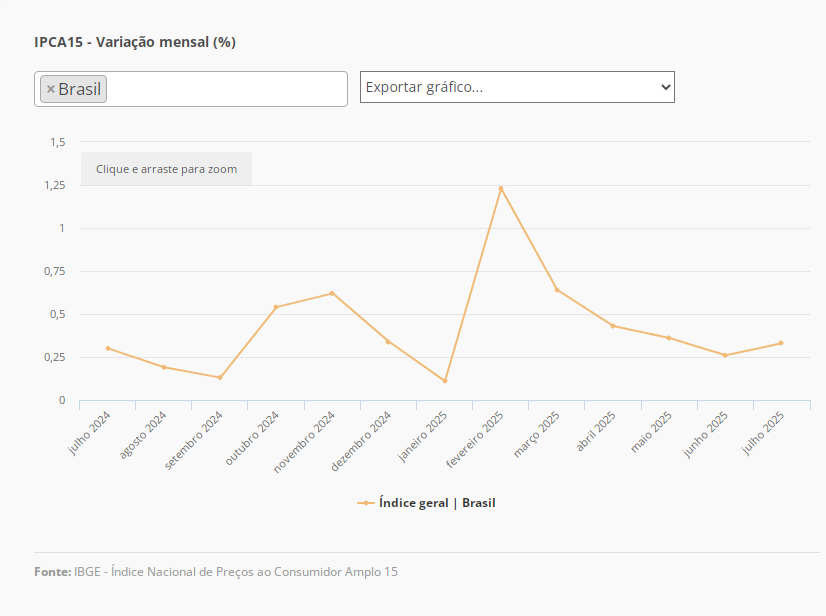This screenshot has width=826, height=616.
Task: Click the fevereiro 2025 peak data point
Action: [x=501, y=188]
